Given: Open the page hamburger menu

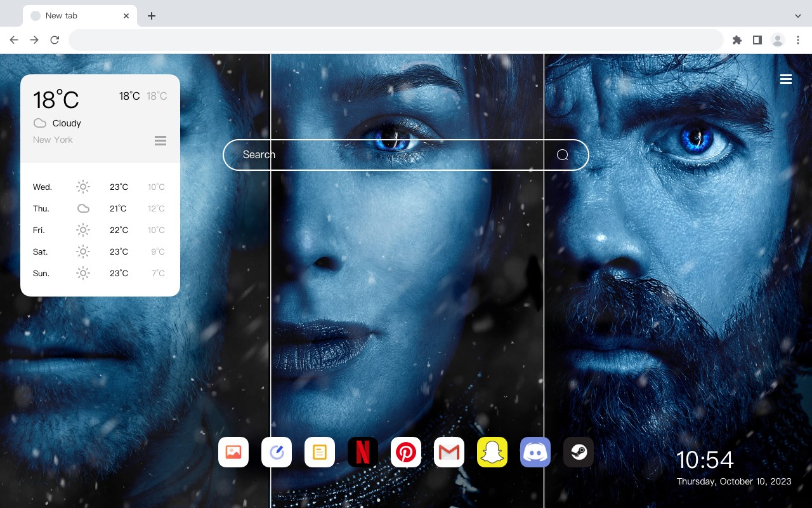Looking at the screenshot, I should (x=786, y=79).
